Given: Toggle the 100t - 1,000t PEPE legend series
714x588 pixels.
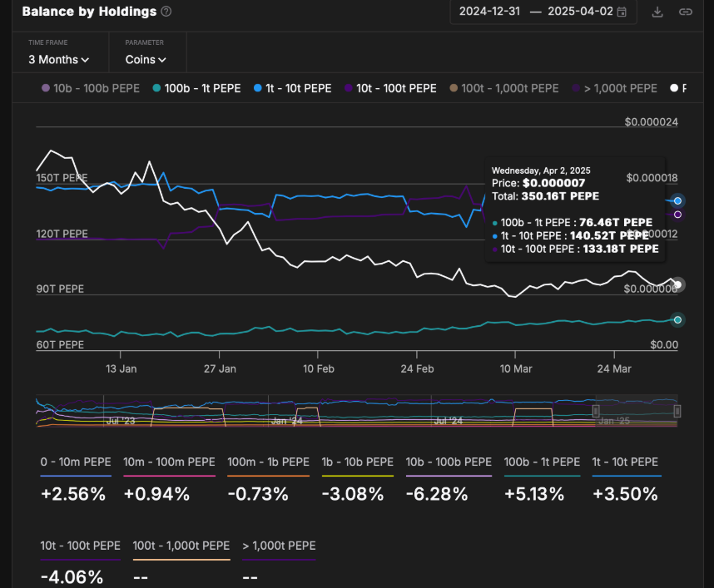Looking at the screenshot, I should [504, 88].
